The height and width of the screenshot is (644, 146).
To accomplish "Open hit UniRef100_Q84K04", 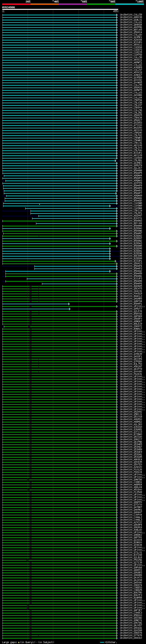I will click(131, 25).
